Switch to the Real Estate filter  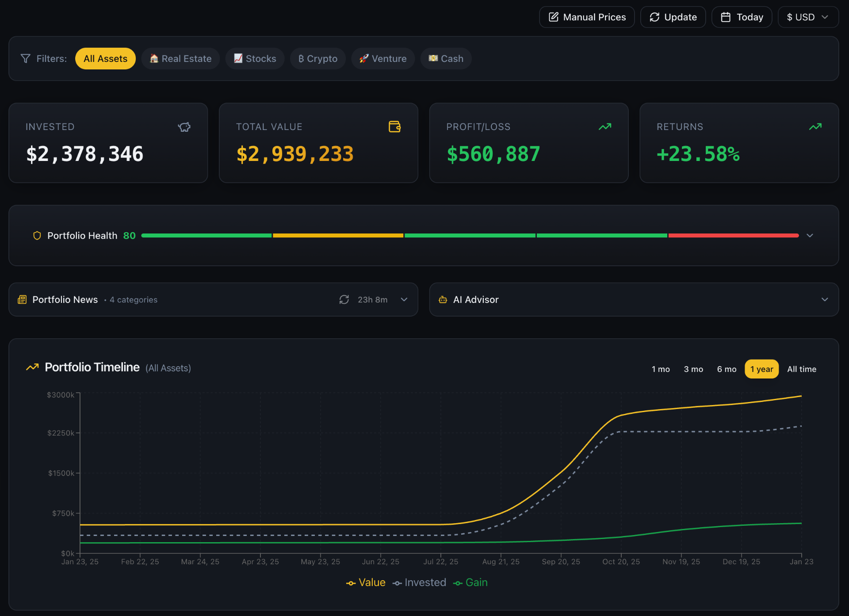coord(180,58)
